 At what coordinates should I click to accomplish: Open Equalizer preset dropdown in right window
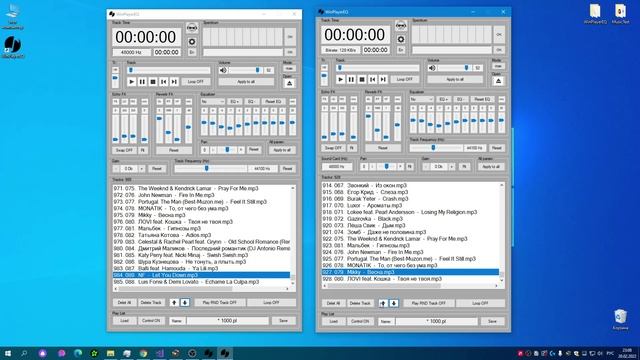pyautogui.click(x=422, y=99)
